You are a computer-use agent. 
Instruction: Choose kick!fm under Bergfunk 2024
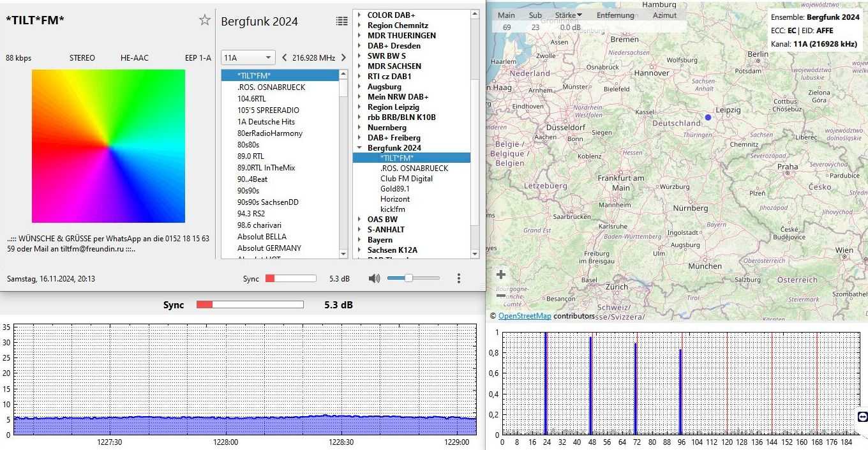coord(393,209)
